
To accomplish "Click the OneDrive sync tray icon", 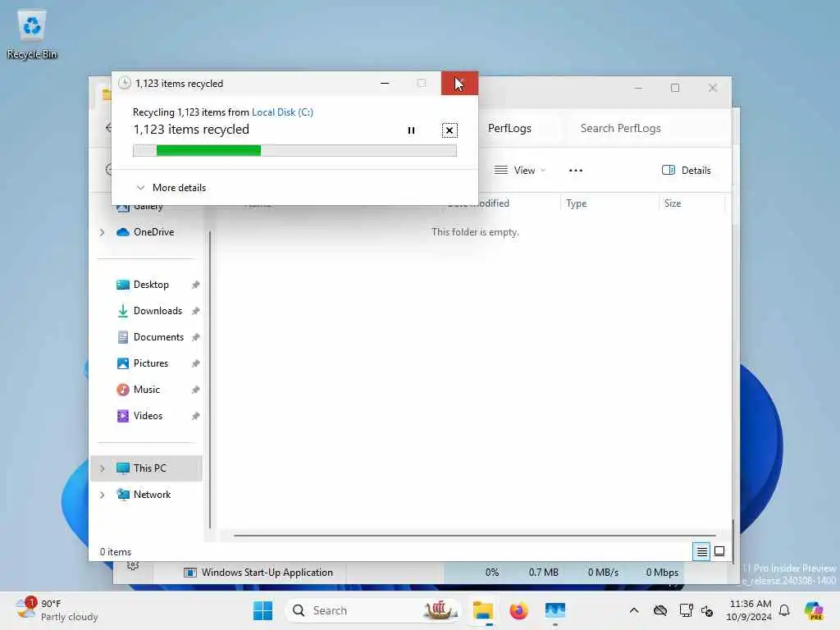I will click(x=660, y=610).
